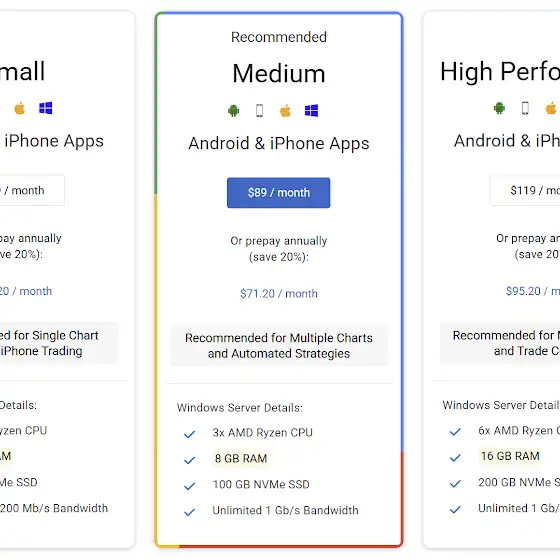Click Recommended for Multiple Charts banner

(279, 345)
